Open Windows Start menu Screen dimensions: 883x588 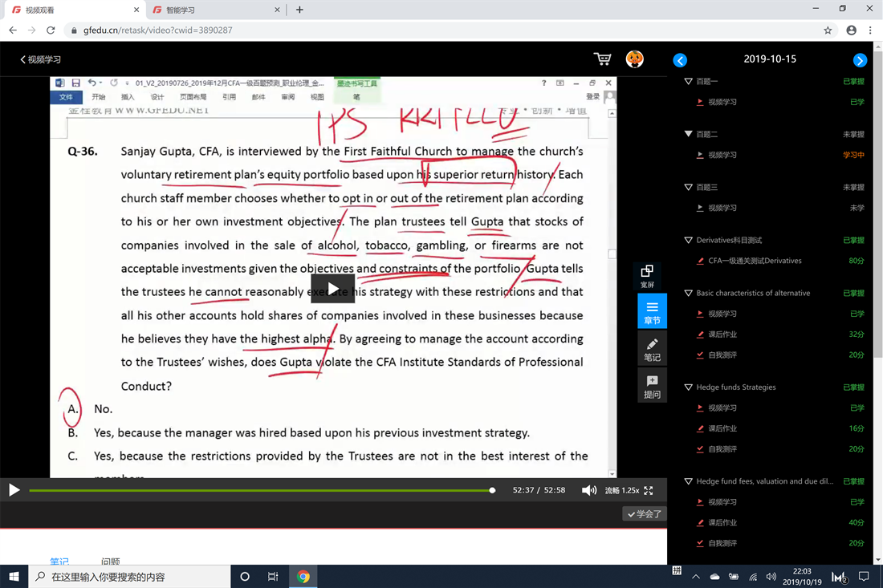[14, 577]
